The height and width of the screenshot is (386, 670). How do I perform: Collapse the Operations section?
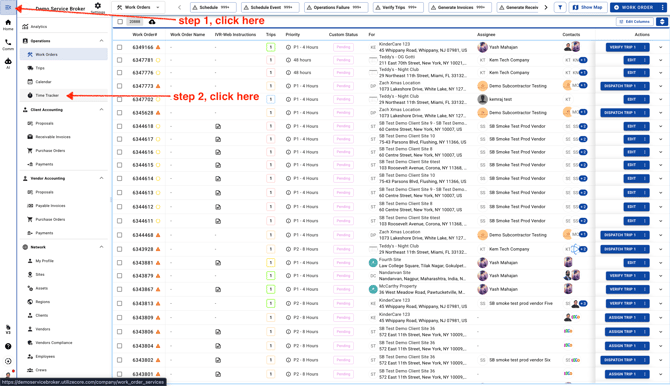[x=101, y=41]
